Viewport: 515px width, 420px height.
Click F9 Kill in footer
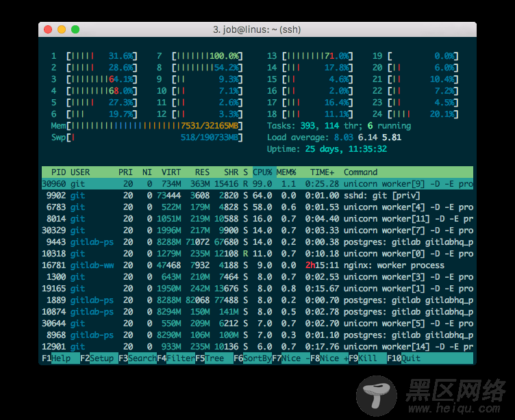point(368,358)
